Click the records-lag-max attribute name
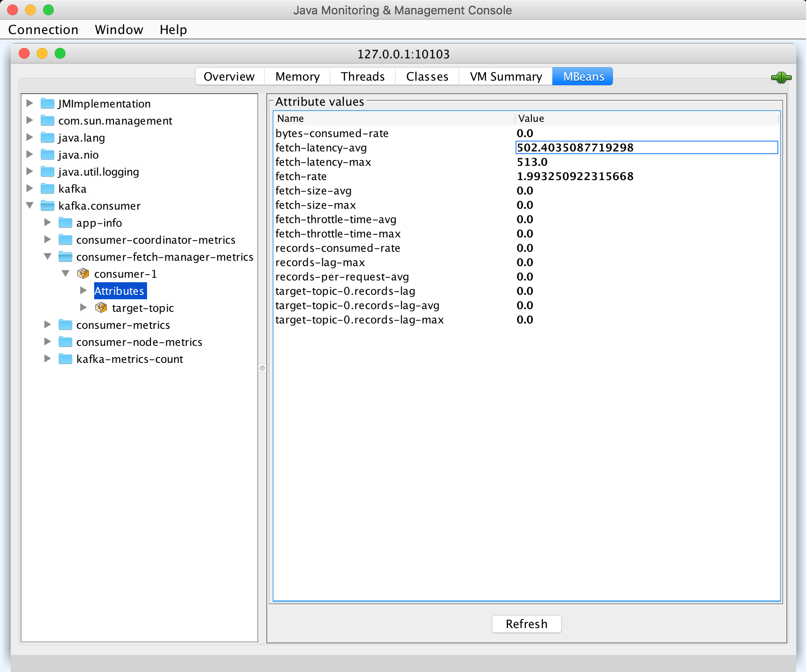The width and height of the screenshot is (807, 672). click(x=320, y=262)
